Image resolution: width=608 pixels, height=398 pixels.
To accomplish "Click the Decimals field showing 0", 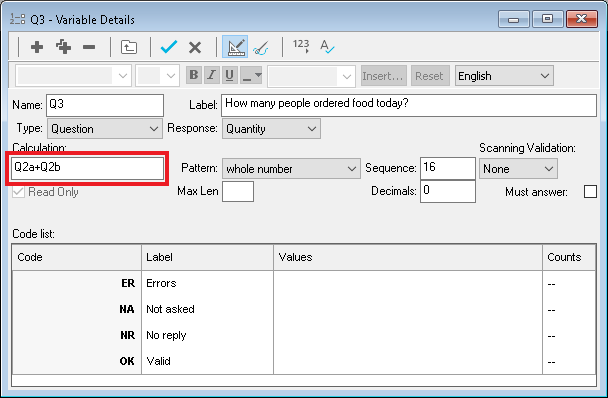I will pyautogui.click(x=448, y=191).
